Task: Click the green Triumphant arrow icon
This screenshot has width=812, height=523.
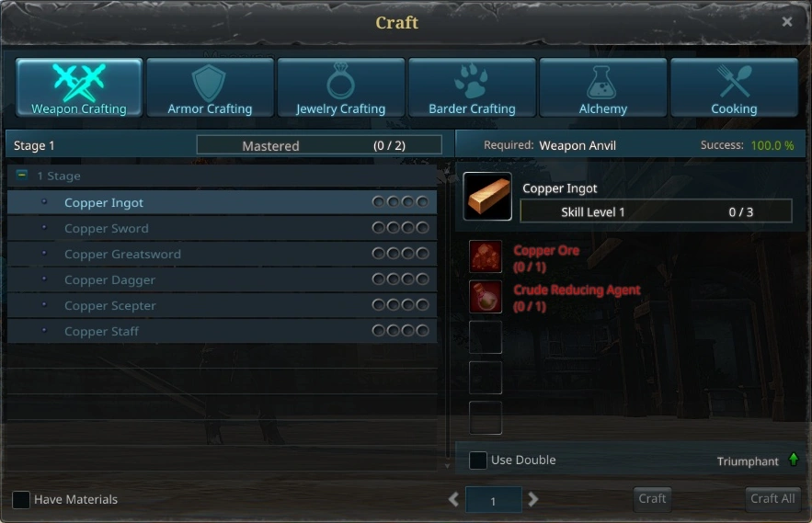Action: pos(794,460)
